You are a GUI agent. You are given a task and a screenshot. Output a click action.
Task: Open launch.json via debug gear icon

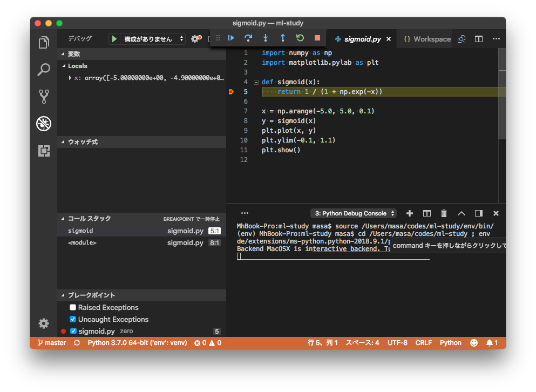click(x=196, y=39)
